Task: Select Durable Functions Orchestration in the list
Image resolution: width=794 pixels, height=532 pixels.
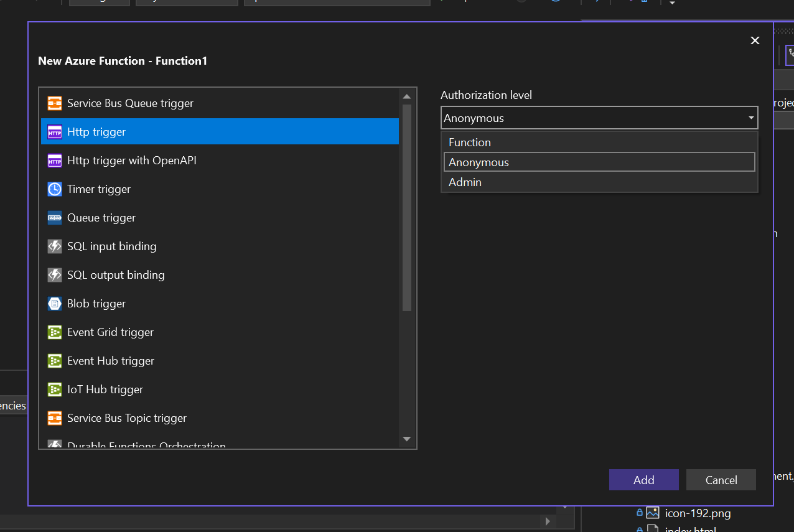Action: click(x=146, y=444)
